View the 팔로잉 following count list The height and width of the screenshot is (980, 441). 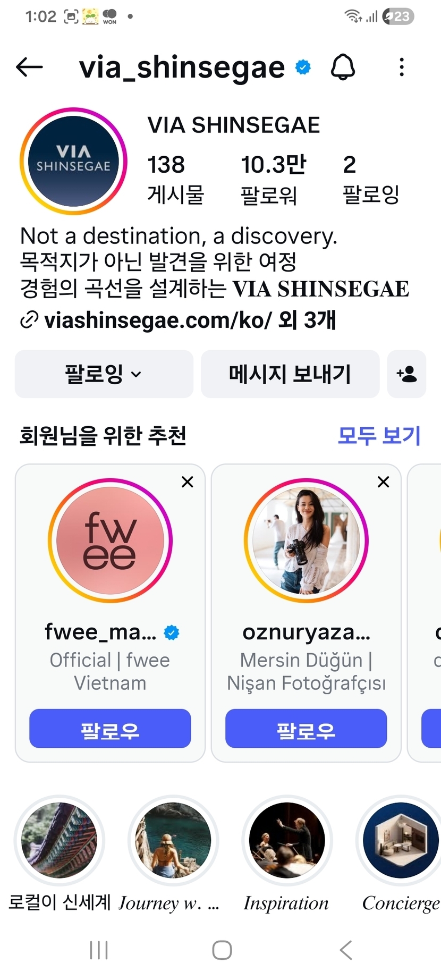tap(370, 179)
